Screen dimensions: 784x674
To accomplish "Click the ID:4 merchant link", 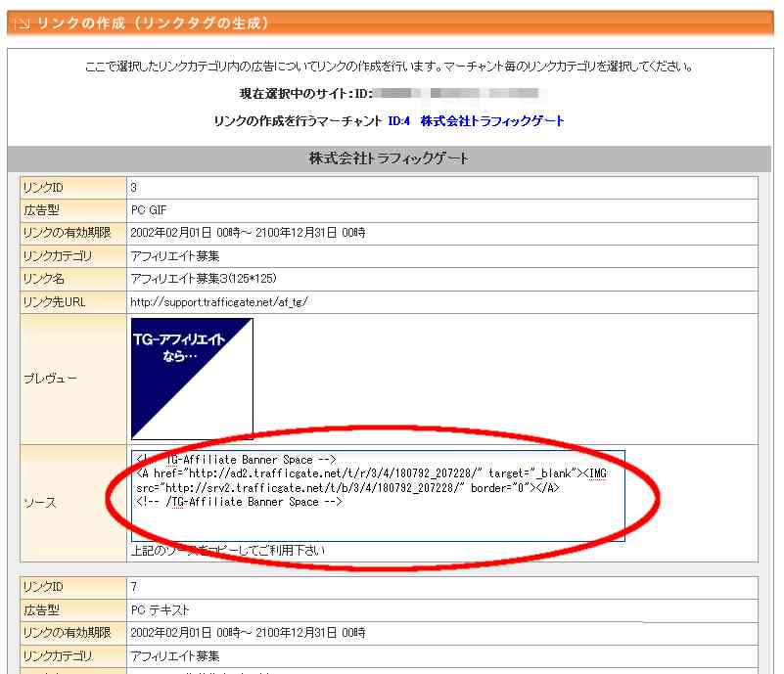I will (x=399, y=121).
